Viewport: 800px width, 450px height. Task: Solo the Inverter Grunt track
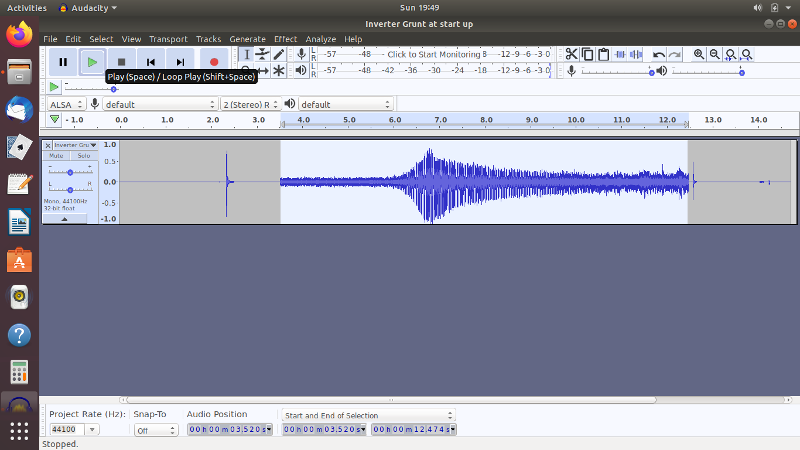[83, 156]
